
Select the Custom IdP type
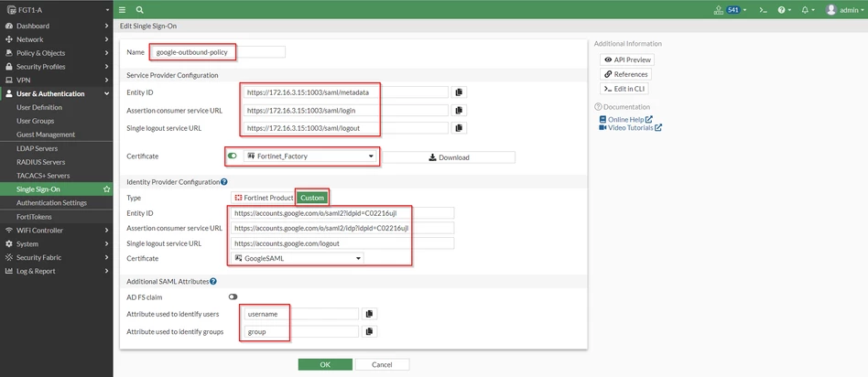pyautogui.click(x=312, y=198)
